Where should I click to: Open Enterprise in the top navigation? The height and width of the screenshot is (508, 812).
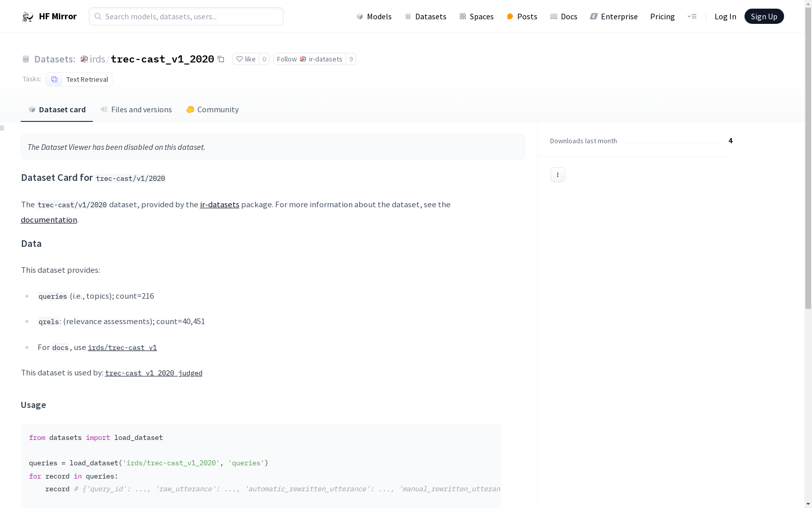pyautogui.click(x=614, y=16)
